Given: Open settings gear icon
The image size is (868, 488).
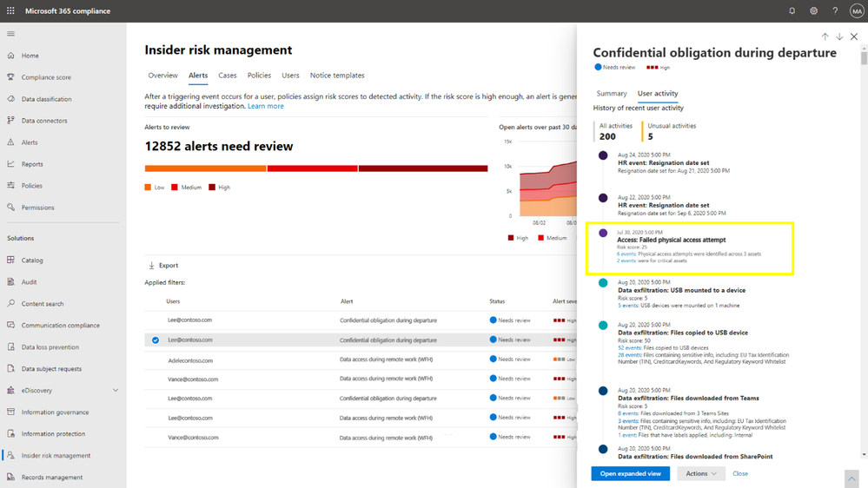Looking at the screenshot, I should tap(814, 10).
